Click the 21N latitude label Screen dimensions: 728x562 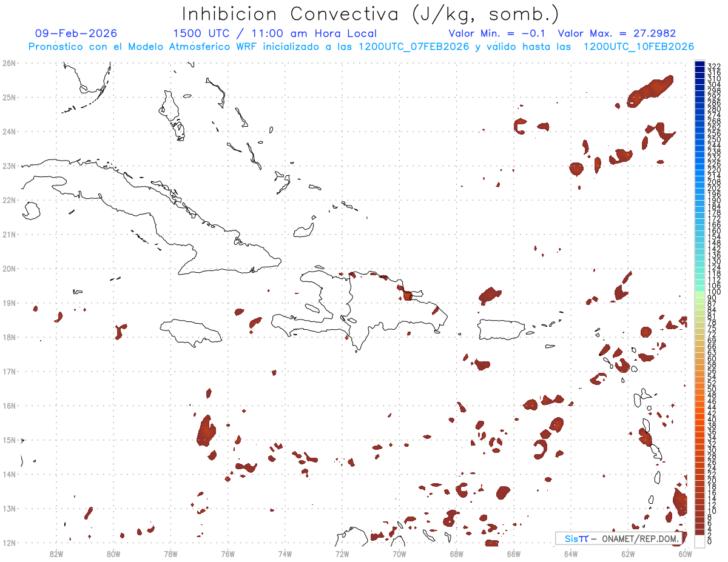(x=8, y=234)
